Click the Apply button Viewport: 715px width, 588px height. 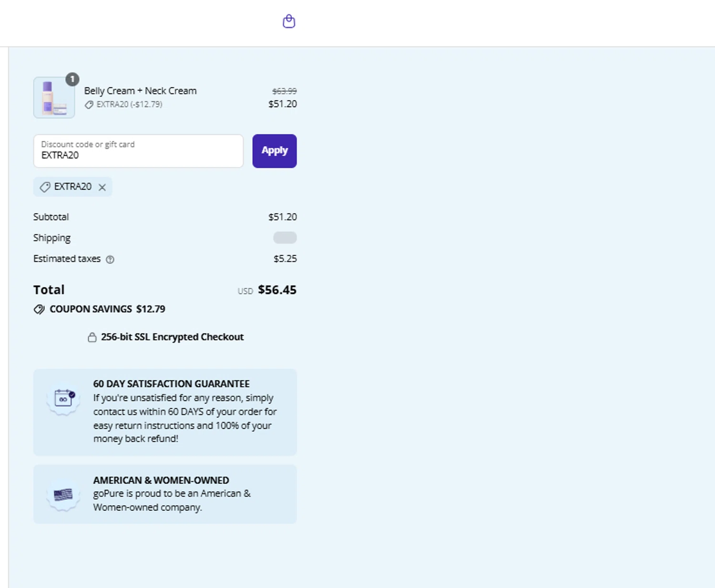[275, 151]
